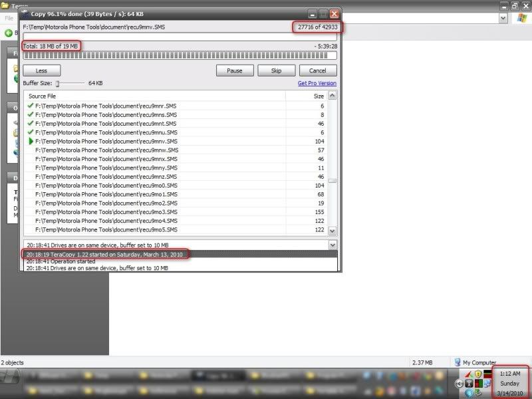Viewport: 532px width, 399px height.
Task: Click the total progress bar
Action: point(180,55)
